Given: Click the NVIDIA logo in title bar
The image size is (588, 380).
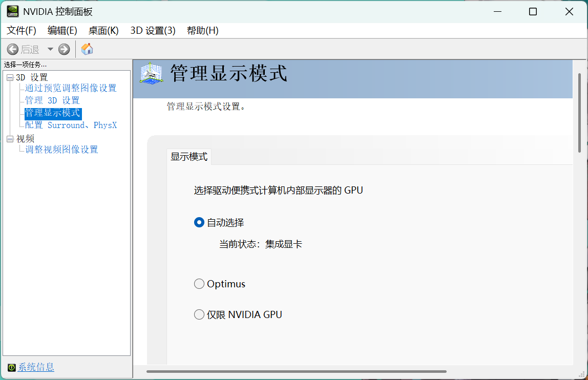Looking at the screenshot, I should [12, 11].
